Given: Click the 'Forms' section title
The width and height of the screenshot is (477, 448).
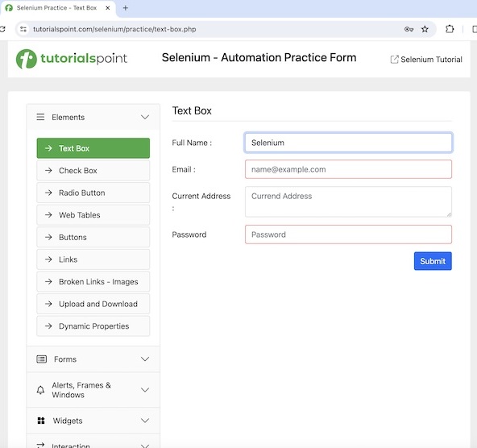Looking at the screenshot, I should point(65,359).
